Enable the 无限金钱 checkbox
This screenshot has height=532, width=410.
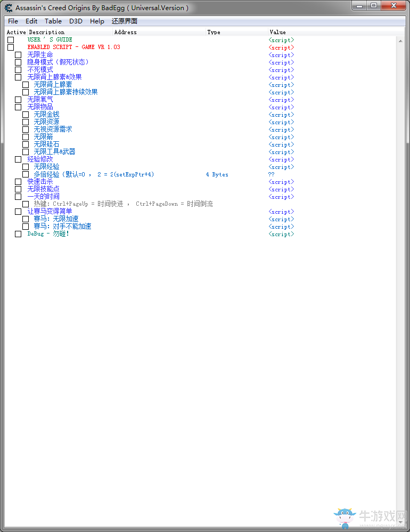(x=26, y=115)
